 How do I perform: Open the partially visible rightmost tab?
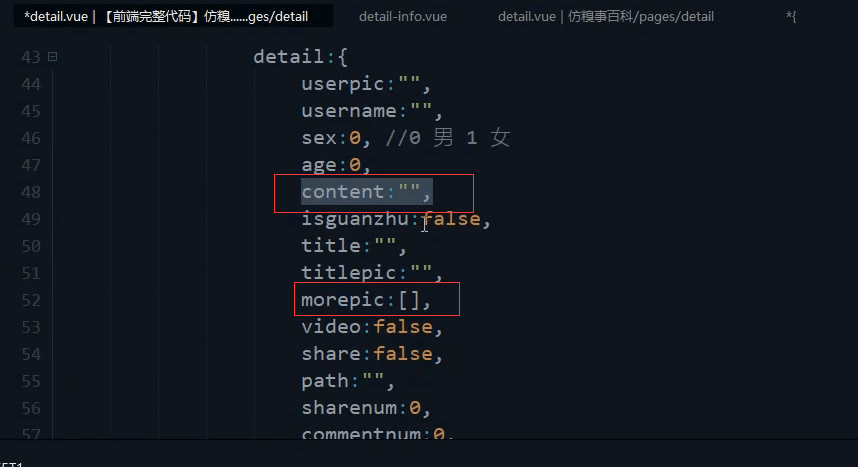[x=791, y=17]
